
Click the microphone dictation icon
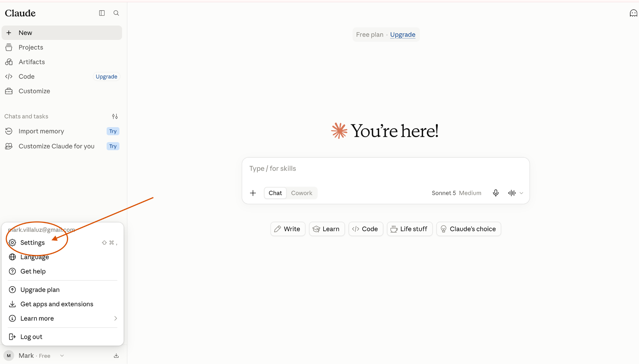click(495, 193)
